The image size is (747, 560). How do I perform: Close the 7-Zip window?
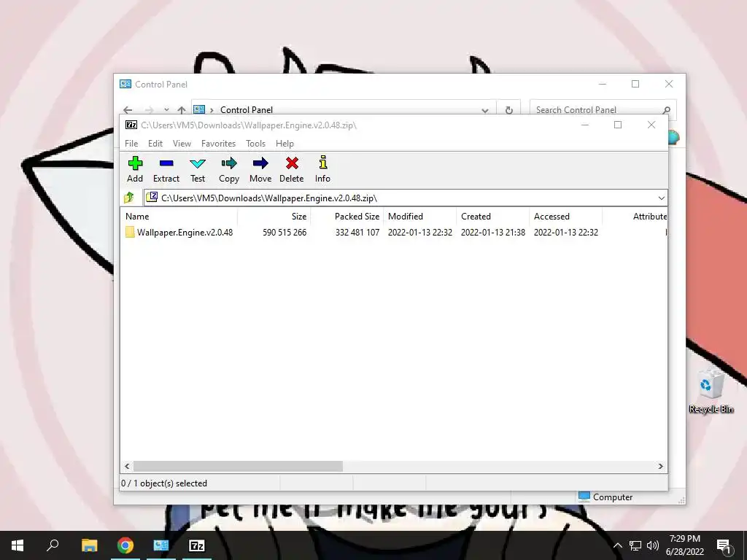(x=651, y=125)
